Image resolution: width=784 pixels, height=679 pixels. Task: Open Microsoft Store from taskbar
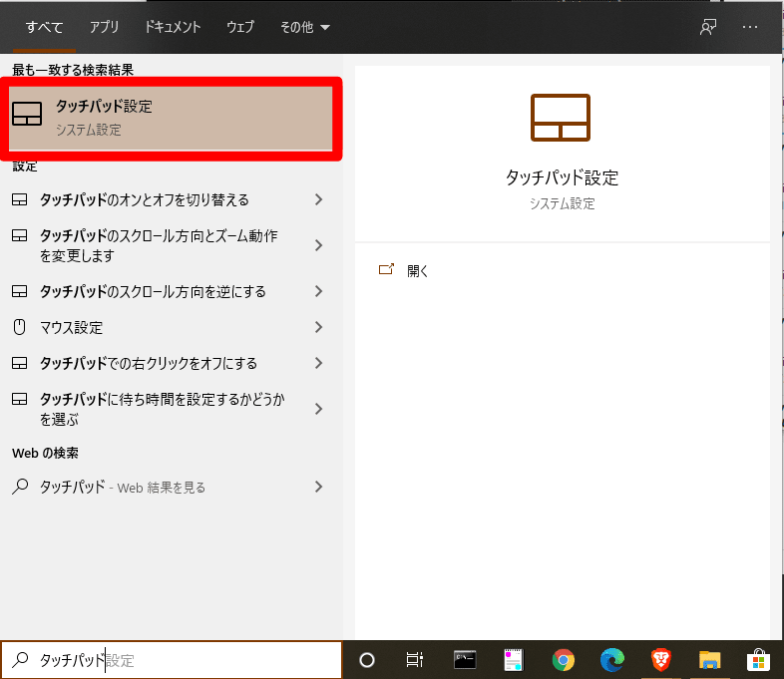coord(758,660)
